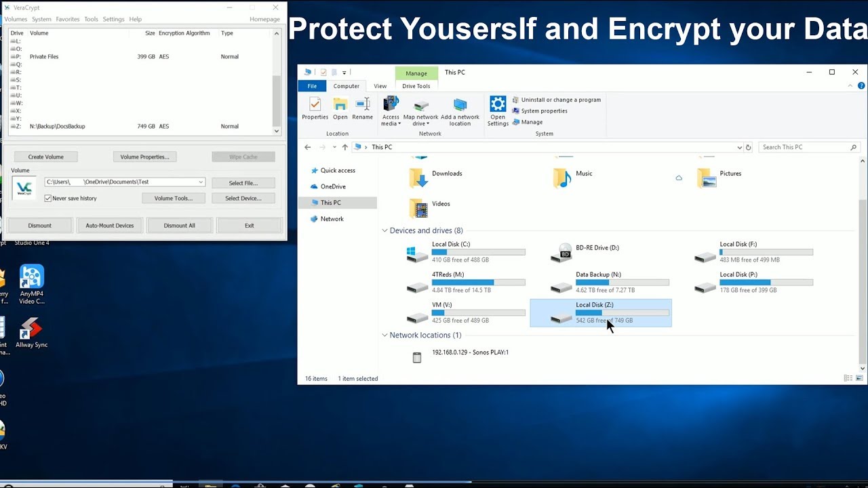Select Network in navigation pane

[332, 219]
